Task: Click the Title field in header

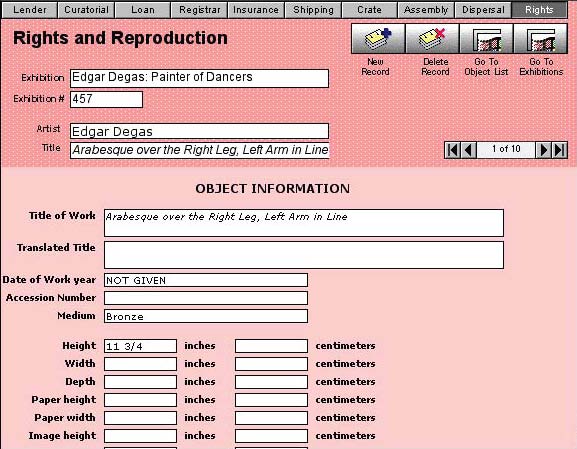Action: coord(199,150)
